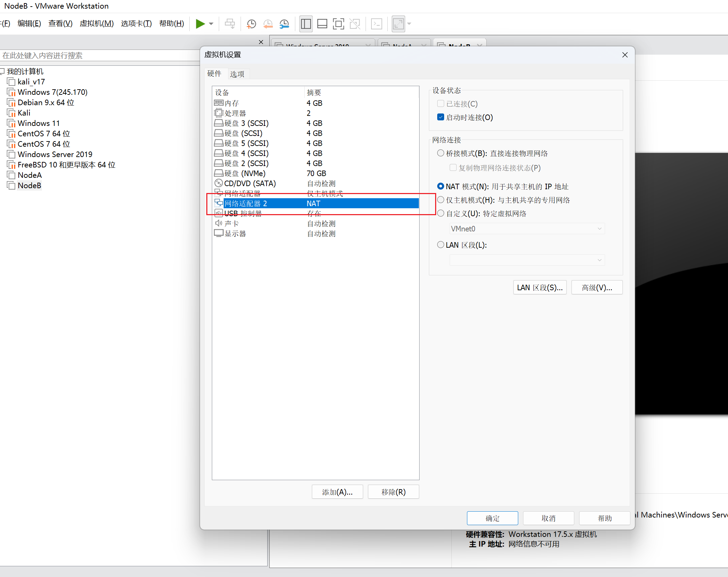
Task: Click the LAN 区段(S)... button
Action: coord(540,287)
